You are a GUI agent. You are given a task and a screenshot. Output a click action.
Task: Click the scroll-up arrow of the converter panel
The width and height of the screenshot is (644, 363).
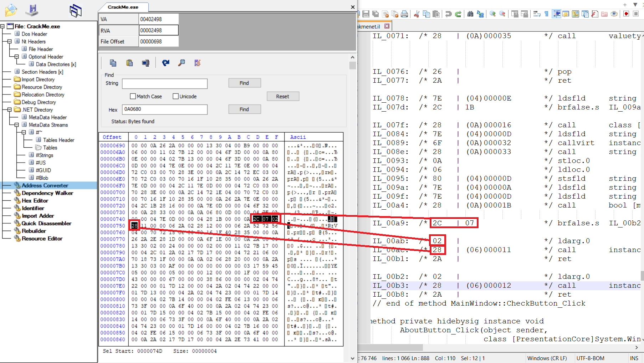point(353,57)
